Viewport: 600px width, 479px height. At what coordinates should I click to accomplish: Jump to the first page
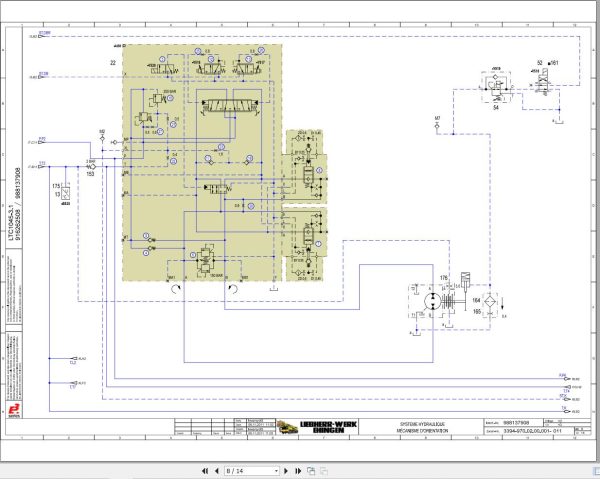pyautogui.click(x=205, y=471)
